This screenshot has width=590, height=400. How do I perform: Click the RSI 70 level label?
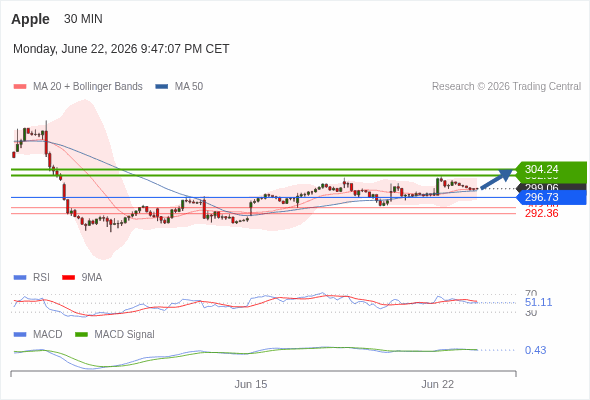tap(531, 293)
